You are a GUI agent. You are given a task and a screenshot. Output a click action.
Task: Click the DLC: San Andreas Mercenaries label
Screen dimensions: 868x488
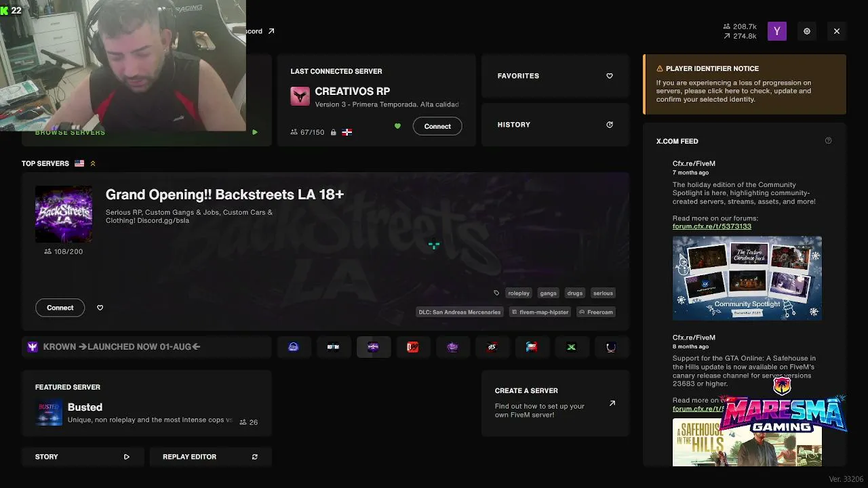tap(459, 312)
